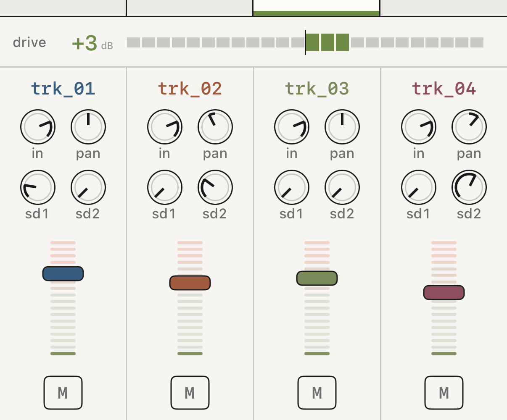
Task: Mute track trk_02
Action: (190, 393)
